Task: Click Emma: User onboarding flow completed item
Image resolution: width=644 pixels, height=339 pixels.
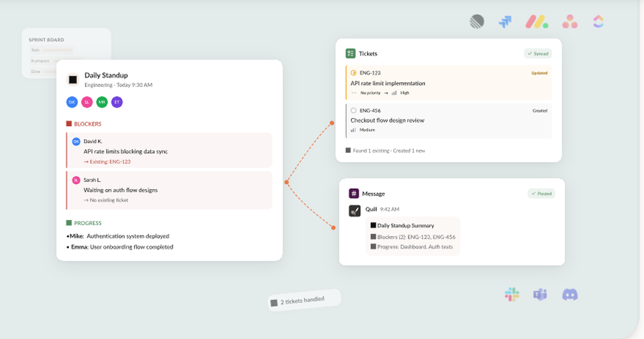Action: [120, 246]
